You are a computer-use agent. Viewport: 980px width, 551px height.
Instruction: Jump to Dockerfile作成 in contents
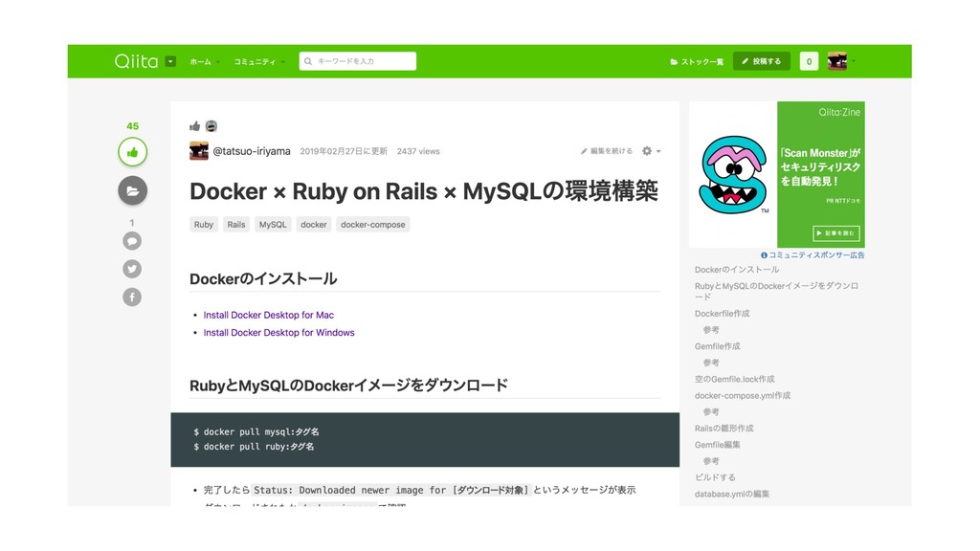[x=722, y=314]
